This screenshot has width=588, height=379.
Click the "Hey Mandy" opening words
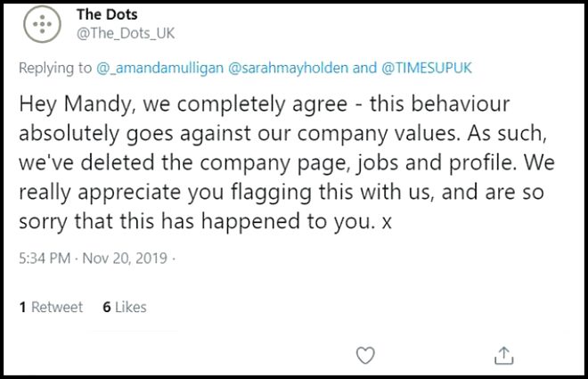point(69,103)
